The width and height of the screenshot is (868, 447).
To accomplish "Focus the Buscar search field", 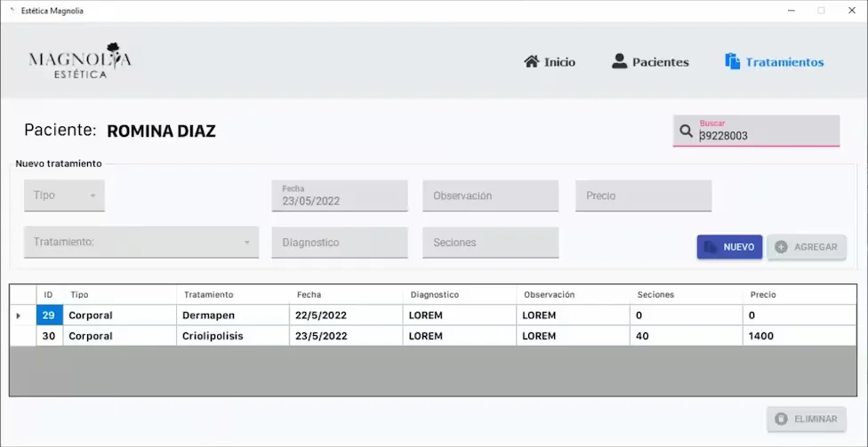I will (756, 132).
